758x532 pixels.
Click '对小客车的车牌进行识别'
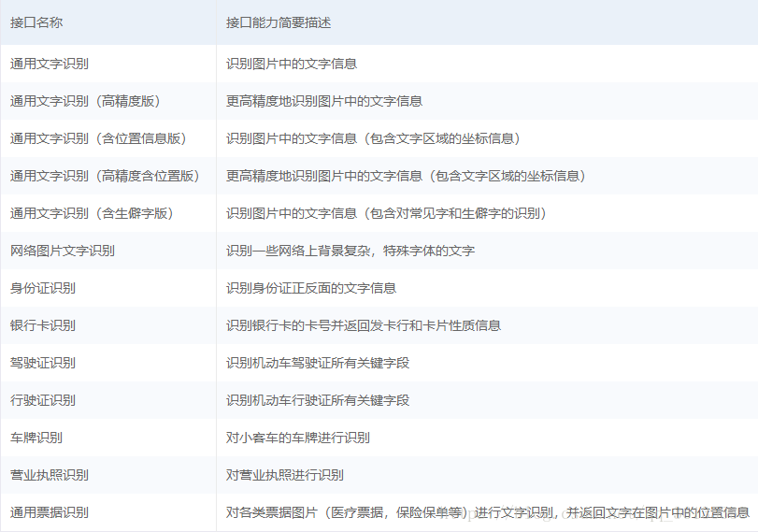pyautogui.click(x=298, y=438)
